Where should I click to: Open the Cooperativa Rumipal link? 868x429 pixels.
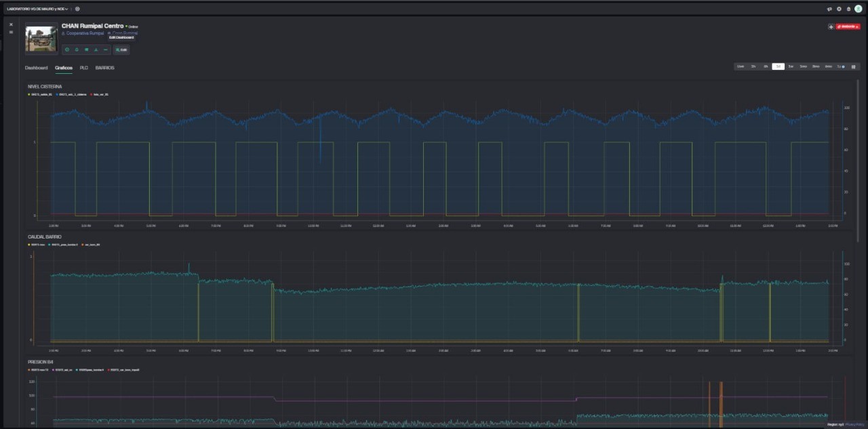(85, 33)
